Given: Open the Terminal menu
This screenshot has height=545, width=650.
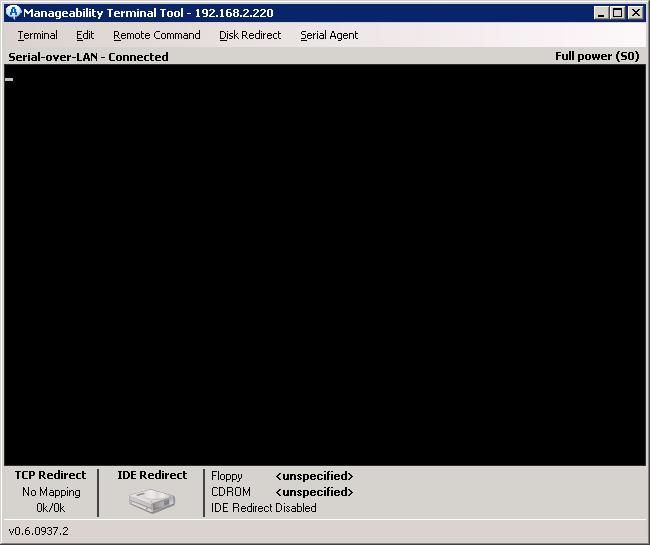Looking at the screenshot, I should coord(37,35).
